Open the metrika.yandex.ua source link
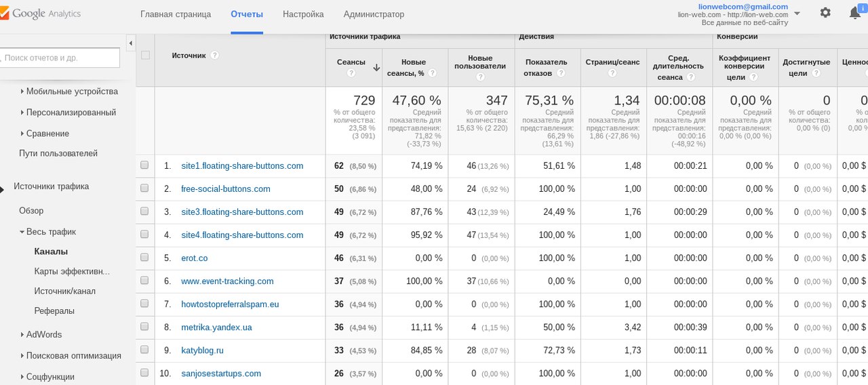The width and height of the screenshot is (868, 385). click(x=216, y=327)
